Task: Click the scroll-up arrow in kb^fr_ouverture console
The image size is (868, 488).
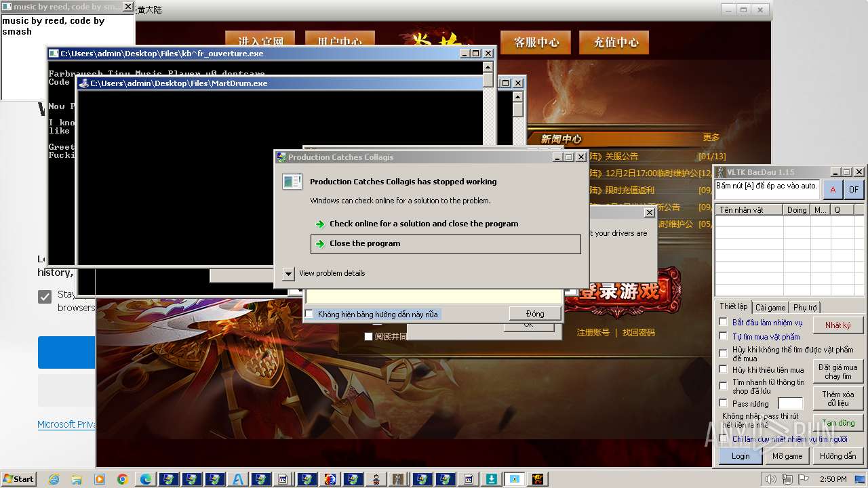Action: pos(488,66)
